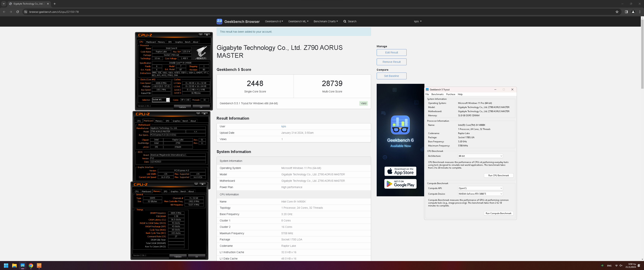The image size is (644, 270).
Task: Click Get it on Google Play badge
Action: [x=400, y=184]
